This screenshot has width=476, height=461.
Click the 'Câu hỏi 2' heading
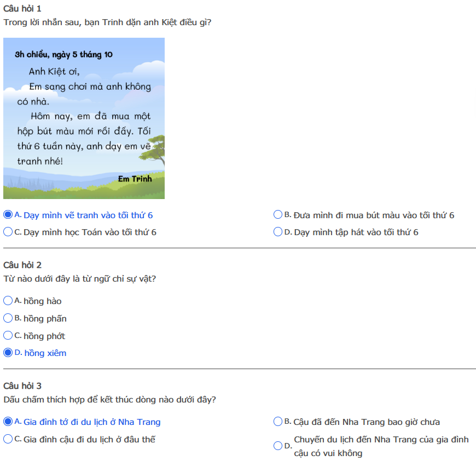pyautogui.click(x=22, y=265)
